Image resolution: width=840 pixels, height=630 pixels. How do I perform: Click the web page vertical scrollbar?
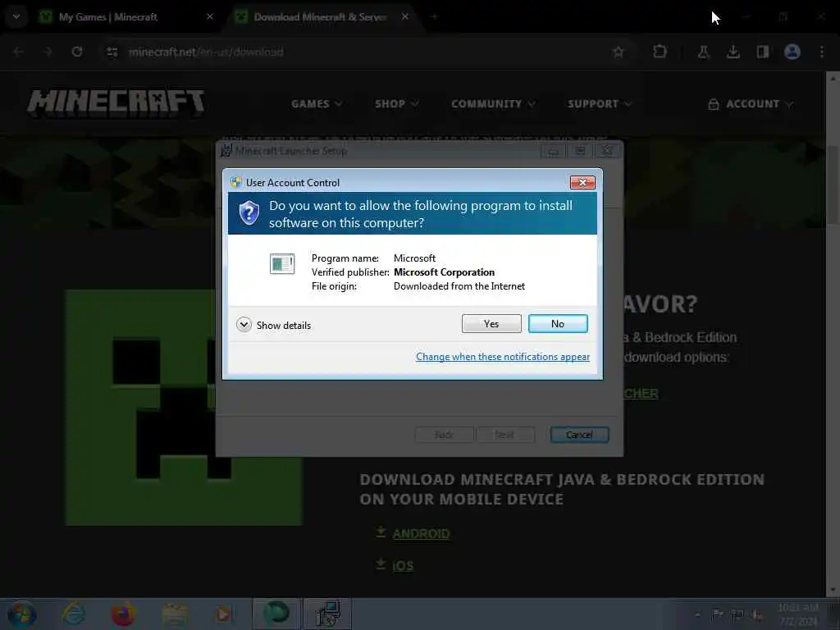(x=833, y=335)
